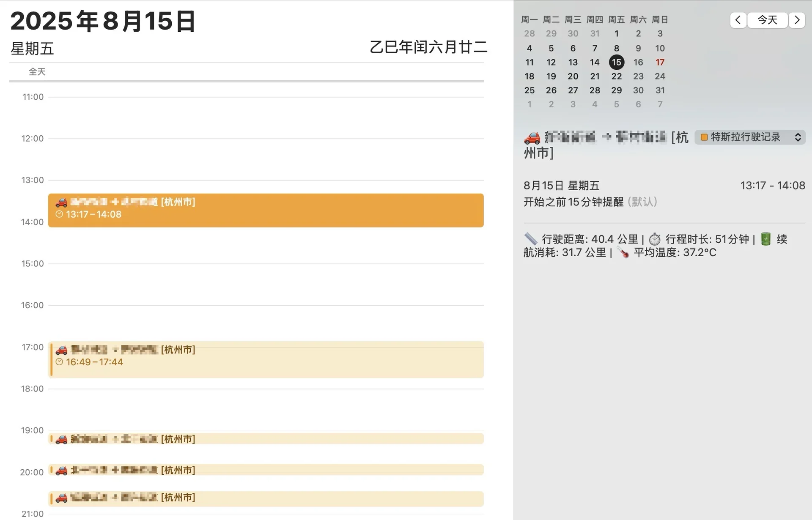Image resolution: width=812 pixels, height=520 pixels.
Task: Click the car icon in the event detail title
Action: [532, 137]
